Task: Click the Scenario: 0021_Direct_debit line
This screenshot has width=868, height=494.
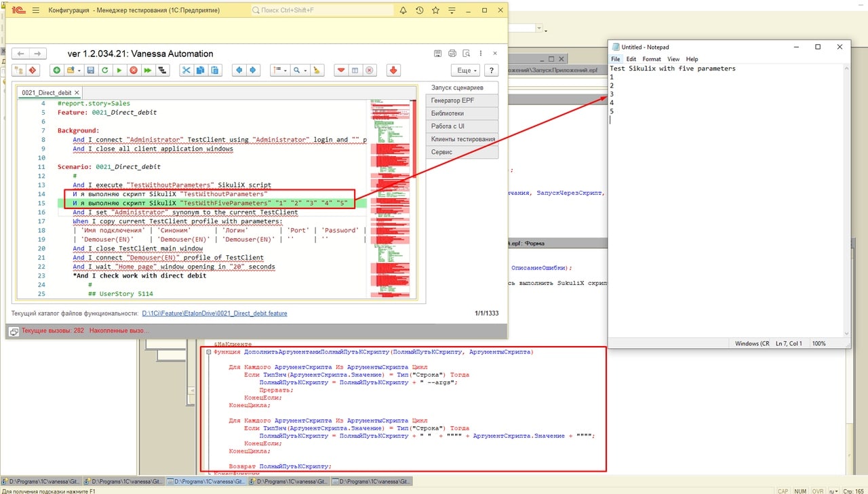Action: 109,166
